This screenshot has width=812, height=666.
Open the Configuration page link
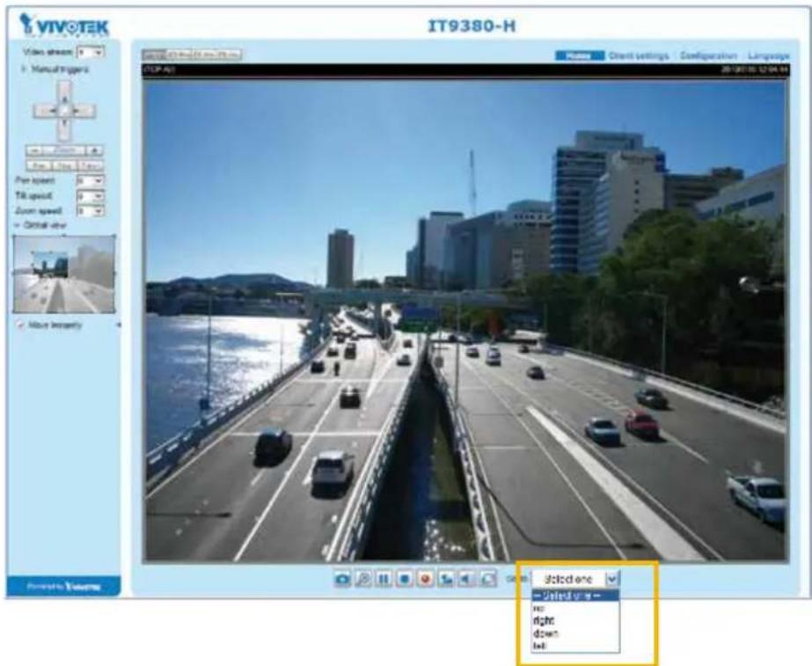click(708, 55)
